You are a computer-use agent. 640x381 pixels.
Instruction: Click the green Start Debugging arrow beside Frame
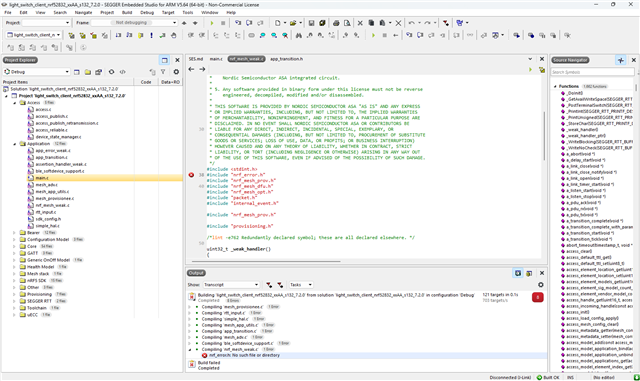click(211, 23)
